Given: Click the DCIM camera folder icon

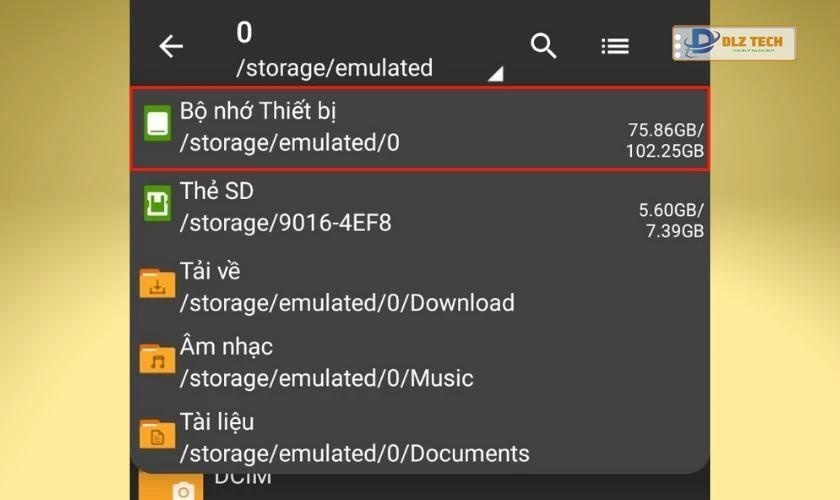Looking at the screenshot, I should (182, 488).
